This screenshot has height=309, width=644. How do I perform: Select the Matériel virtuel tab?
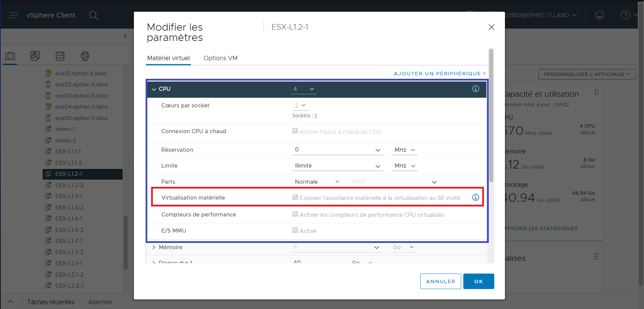(168, 58)
